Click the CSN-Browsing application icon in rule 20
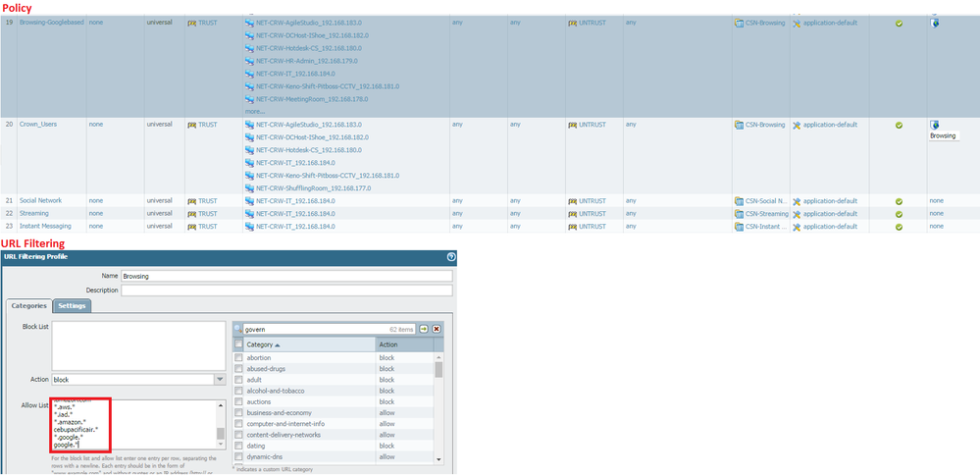Screen dimensions: 980x476 [739, 125]
